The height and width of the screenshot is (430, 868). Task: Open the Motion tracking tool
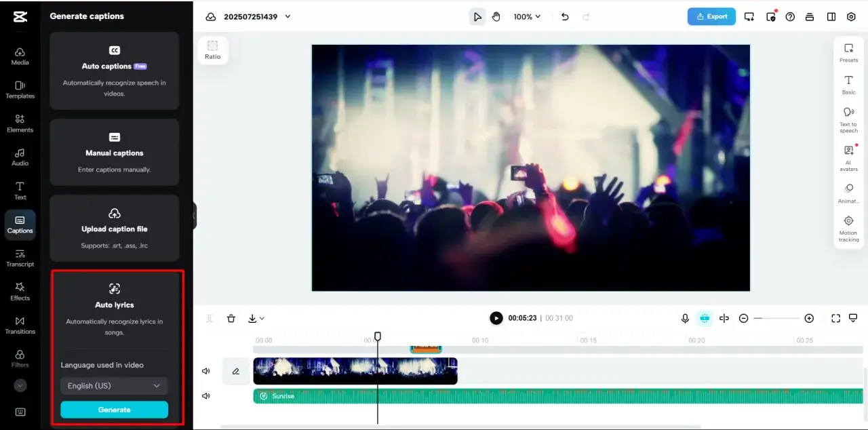tap(848, 229)
